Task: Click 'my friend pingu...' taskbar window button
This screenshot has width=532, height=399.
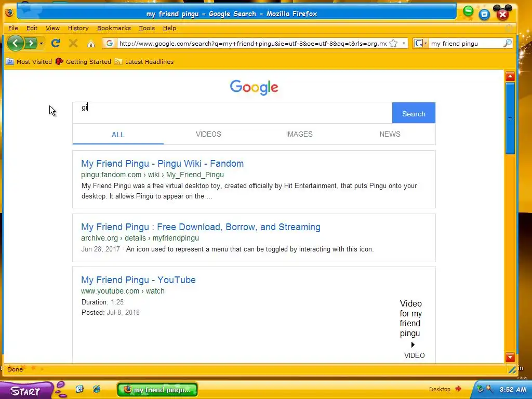Action: [x=157, y=390]
